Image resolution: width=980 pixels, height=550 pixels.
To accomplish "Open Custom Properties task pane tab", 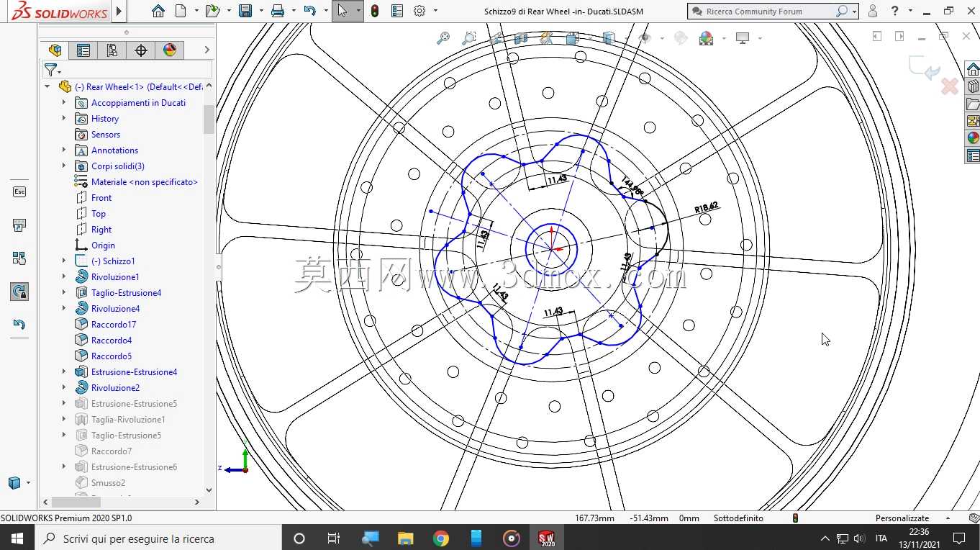I will pyautogui.click(x=973, y=155).
